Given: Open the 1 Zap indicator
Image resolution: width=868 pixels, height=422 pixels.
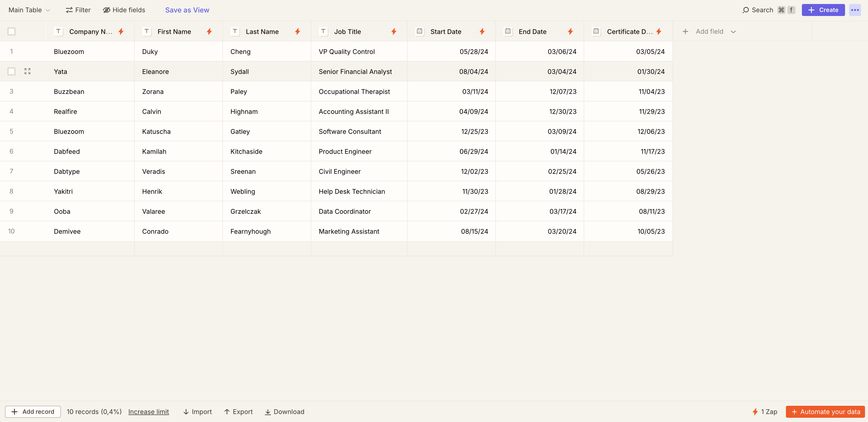Looking at the screenshot, I should pyautogui.click(x=764, y=412).
